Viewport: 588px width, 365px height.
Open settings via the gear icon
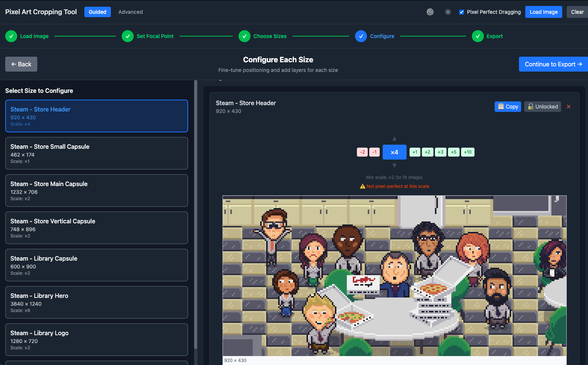coord(430,12)
